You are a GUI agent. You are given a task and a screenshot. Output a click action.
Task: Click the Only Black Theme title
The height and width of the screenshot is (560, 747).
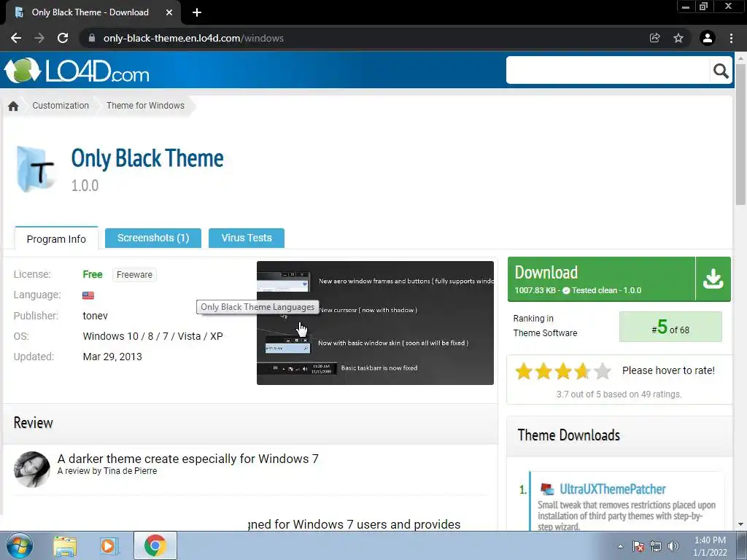tap(147, 158)
